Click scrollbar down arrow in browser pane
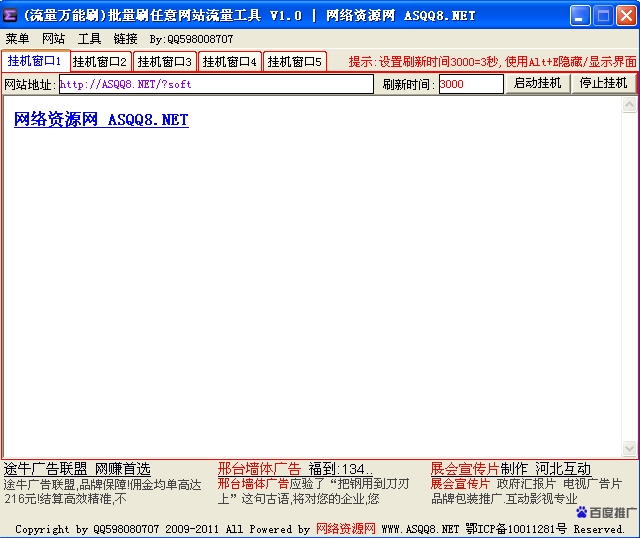Image resolution: width=640 pixels, height=538 pixels. [629, 448]
